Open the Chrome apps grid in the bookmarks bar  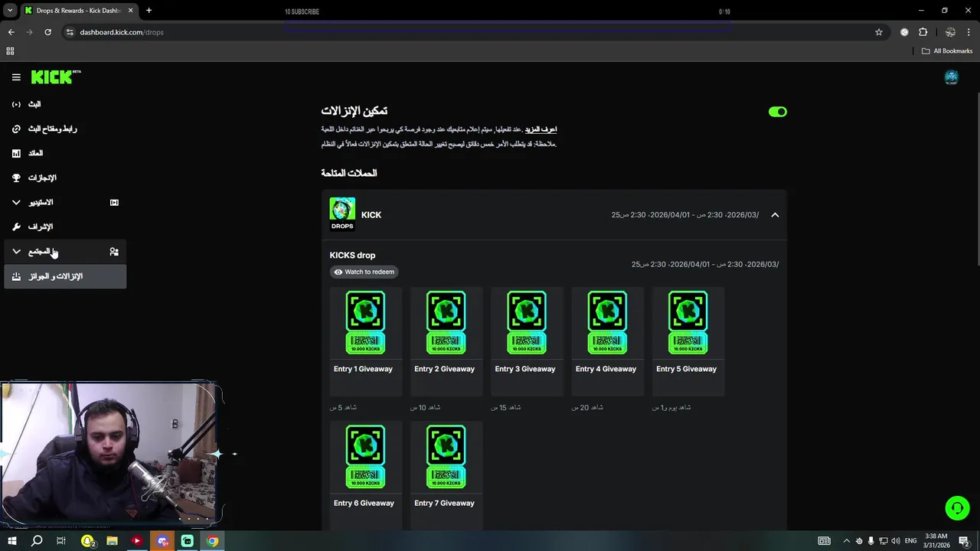(10, 51)
